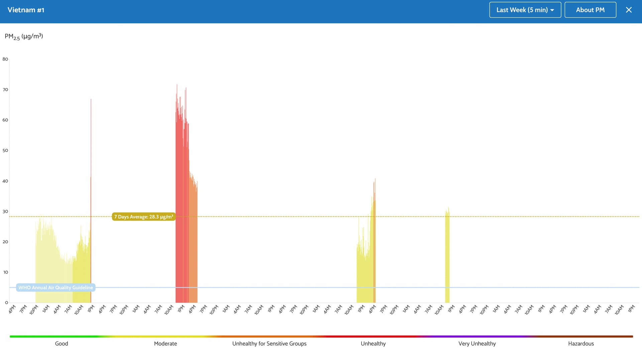Screen dimensions: 642x364
Task: Click the 80 tick on y-axis
Action: [5, 59]
